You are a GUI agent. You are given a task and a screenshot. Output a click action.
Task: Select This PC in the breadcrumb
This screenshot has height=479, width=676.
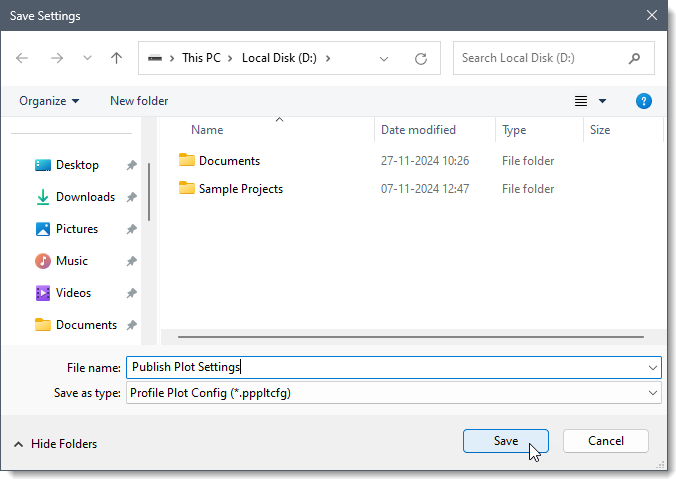(201, 58)
